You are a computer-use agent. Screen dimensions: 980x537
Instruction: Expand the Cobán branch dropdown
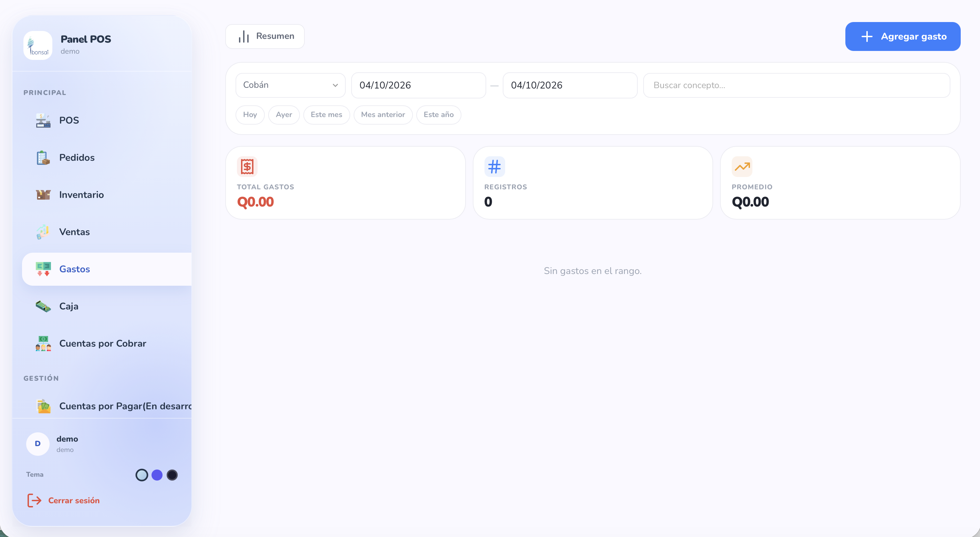coord(290,85)
